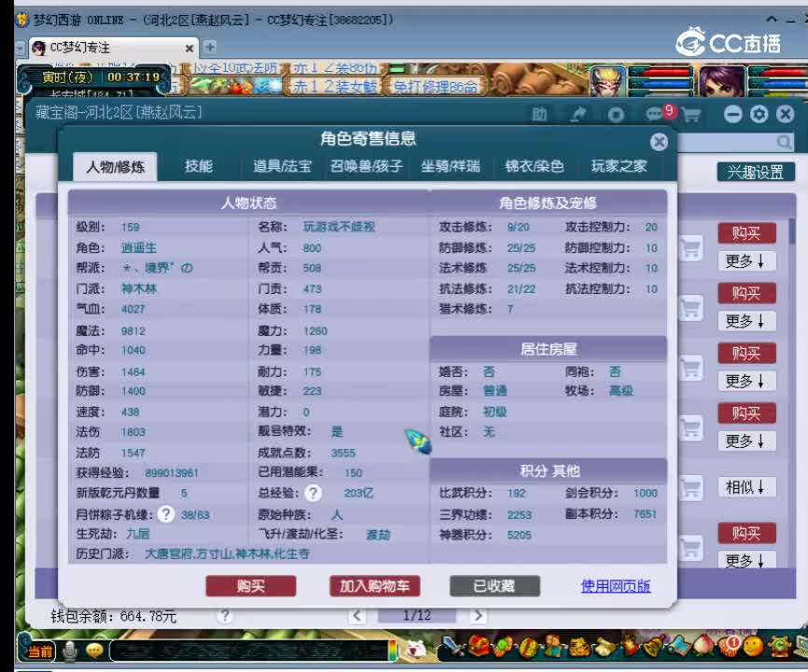The height and width of the screenshot is (672, 808).
Task: Click the 渡劫 value beside 飞升/渡劫/化圣
Action: click(378, 535)
